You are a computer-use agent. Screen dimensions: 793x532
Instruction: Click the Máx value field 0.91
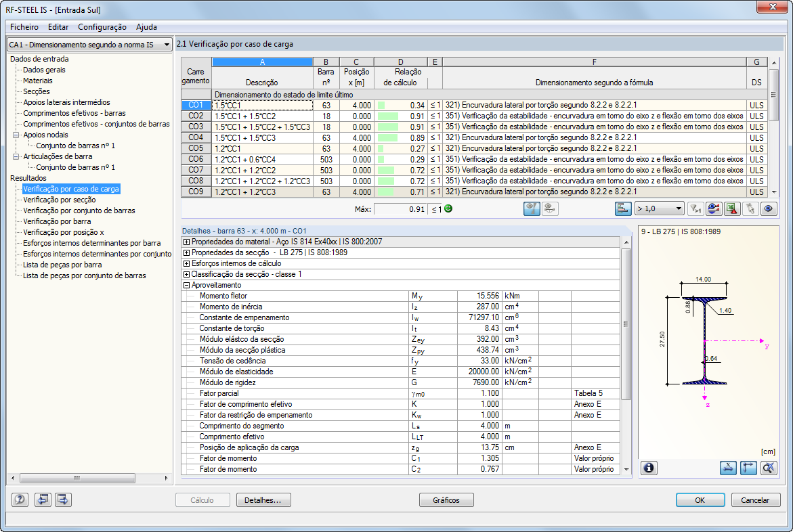coord(400,209)
